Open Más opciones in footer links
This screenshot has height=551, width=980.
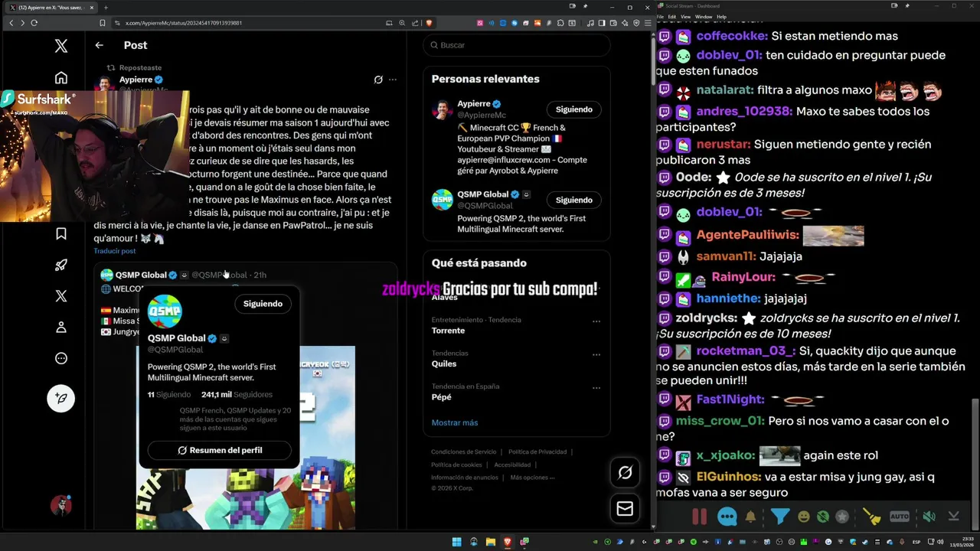tap(532, 478)
